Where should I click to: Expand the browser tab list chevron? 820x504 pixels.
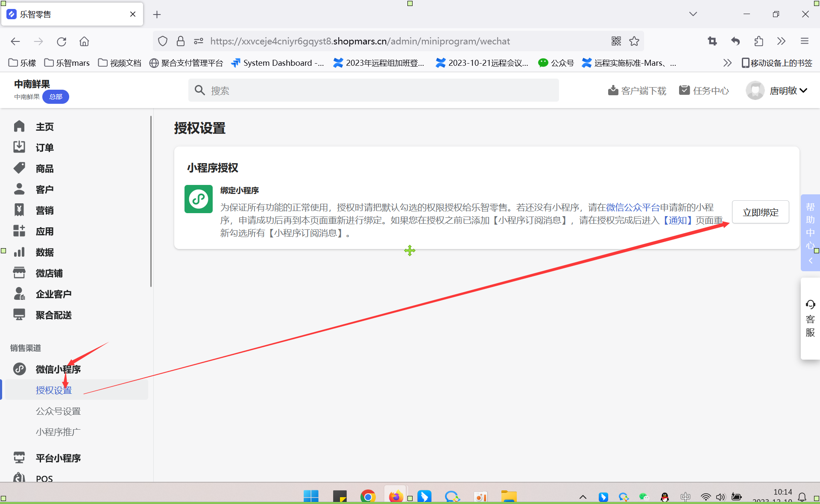[693, 14]
